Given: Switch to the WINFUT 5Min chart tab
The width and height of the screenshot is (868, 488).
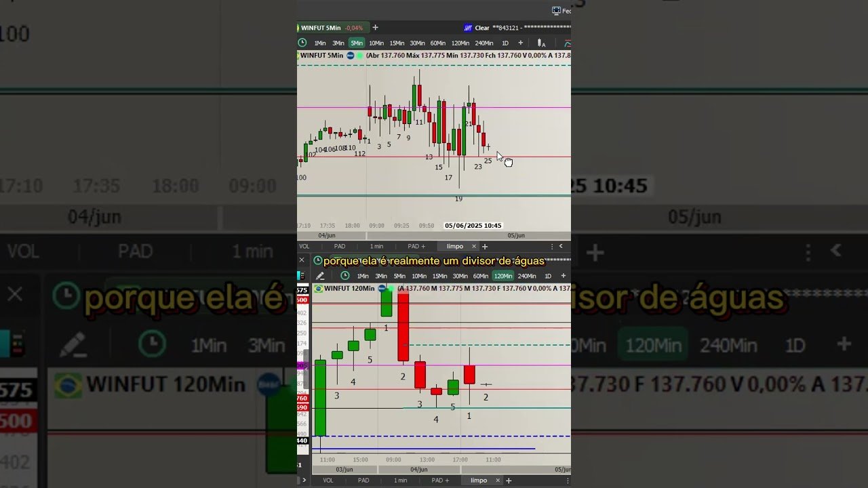Looking at the screenshot, I should (334, 28).
